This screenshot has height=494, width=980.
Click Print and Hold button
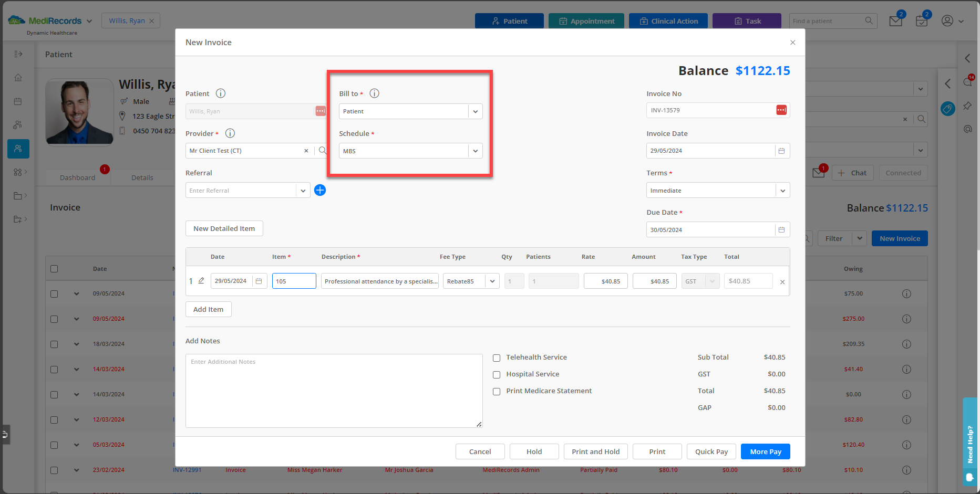tap(596, 451)
